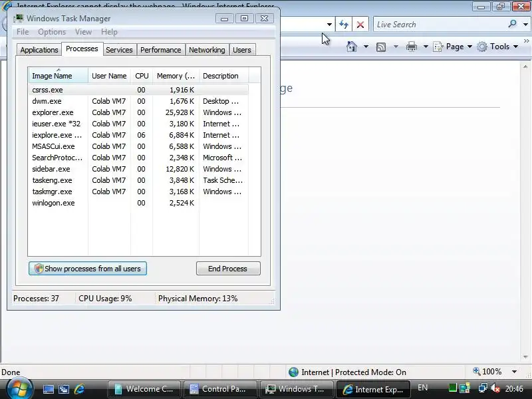
Task: Click the Start orb on the taskbar
Action: point(19,388)
